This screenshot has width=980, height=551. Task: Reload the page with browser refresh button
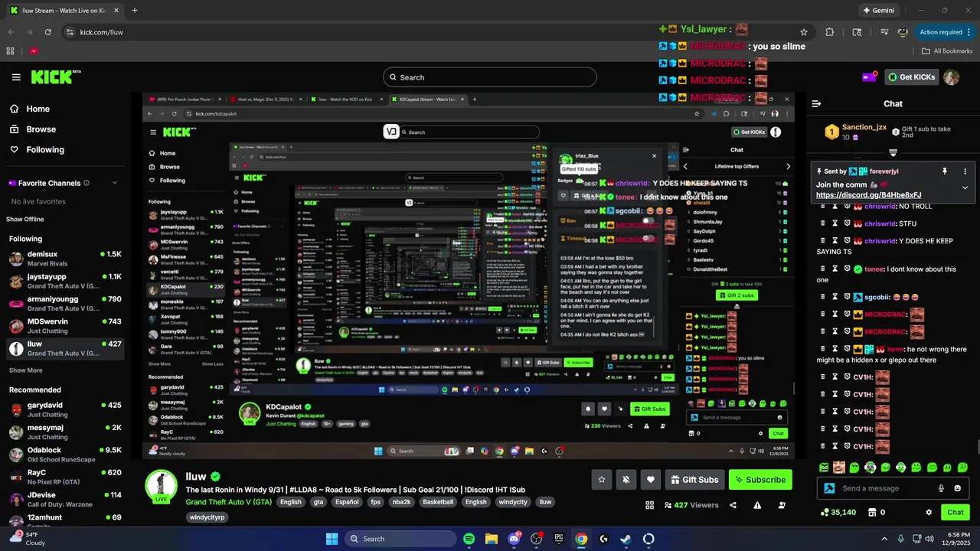tap(47, 32)
